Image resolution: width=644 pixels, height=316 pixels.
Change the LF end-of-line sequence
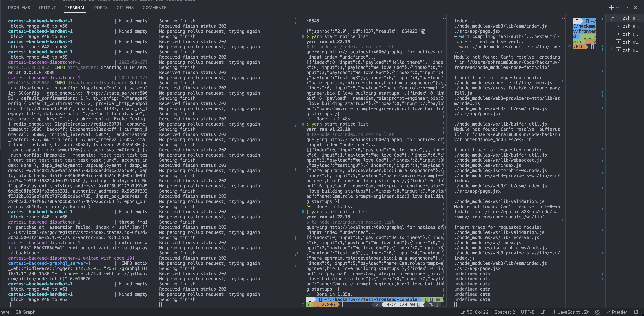click(543, 312)
